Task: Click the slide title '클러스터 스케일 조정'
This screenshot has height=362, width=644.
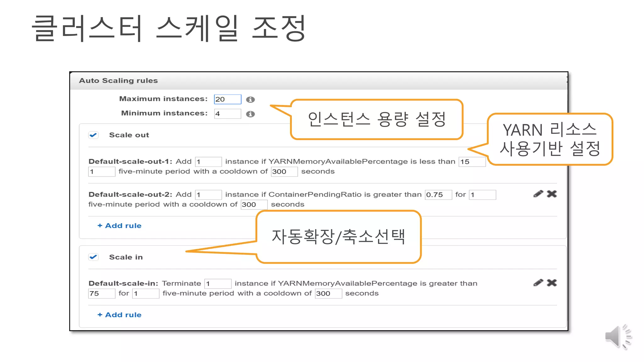Action: point(169,28)
